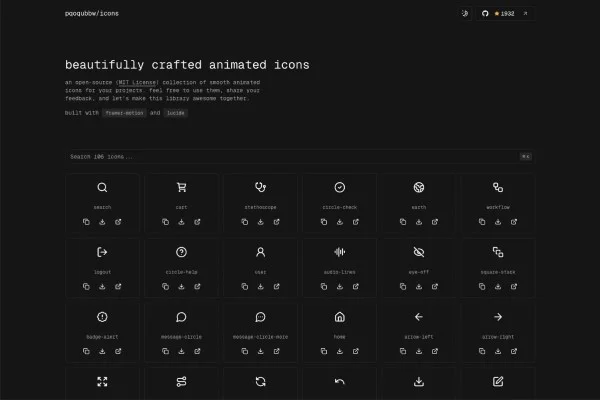Image resolution: width=600 pixels, height=400 pixels.
Task: Click the logout icon
Action: coord(102,252)
